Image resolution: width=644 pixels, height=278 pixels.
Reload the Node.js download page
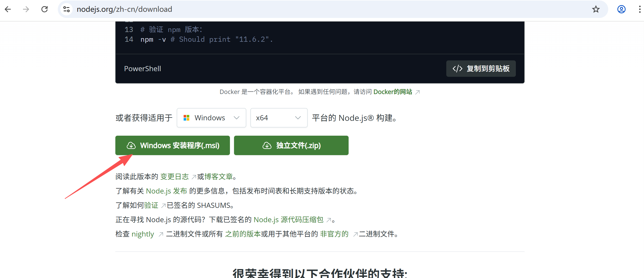45,9
